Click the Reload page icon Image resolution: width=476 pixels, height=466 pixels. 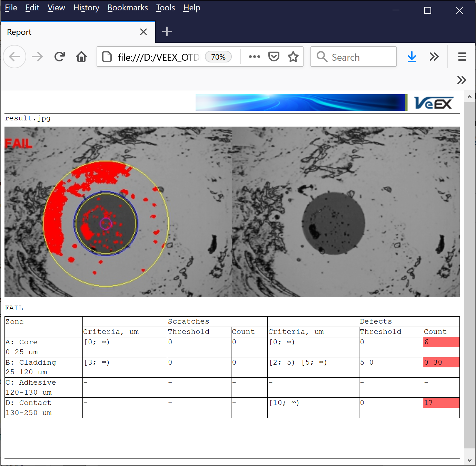pyautogui.click(x=59, y=57)
